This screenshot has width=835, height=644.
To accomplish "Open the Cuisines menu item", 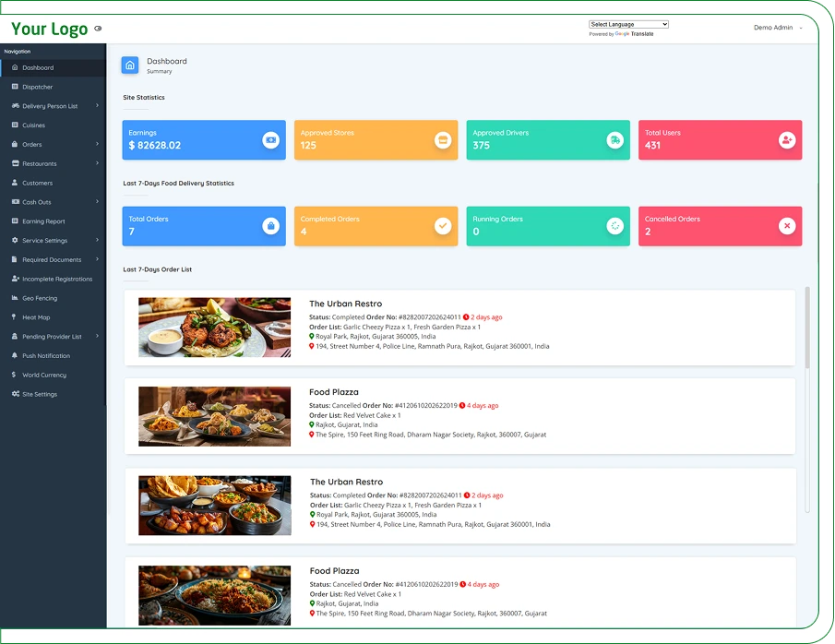I will point(53,125).
